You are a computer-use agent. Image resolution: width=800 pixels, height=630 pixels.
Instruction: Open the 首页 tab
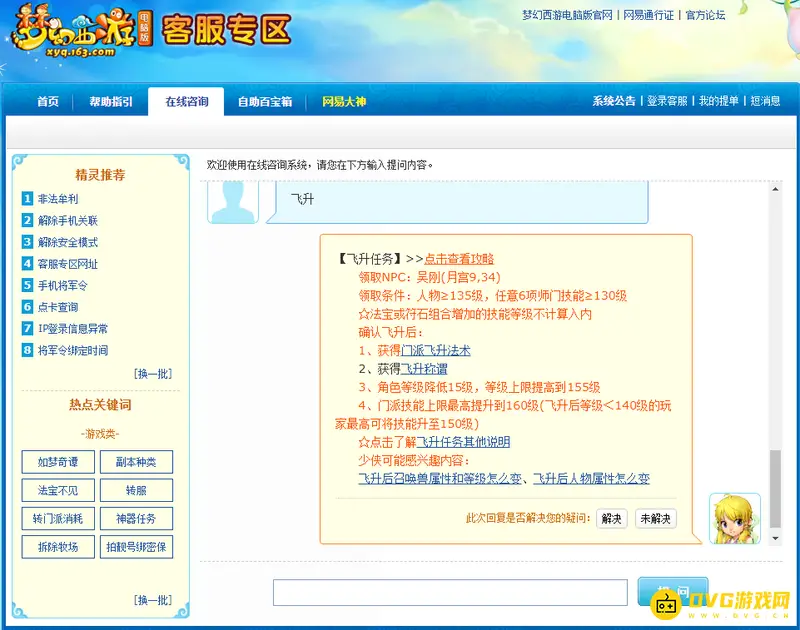tap(48, 102)
